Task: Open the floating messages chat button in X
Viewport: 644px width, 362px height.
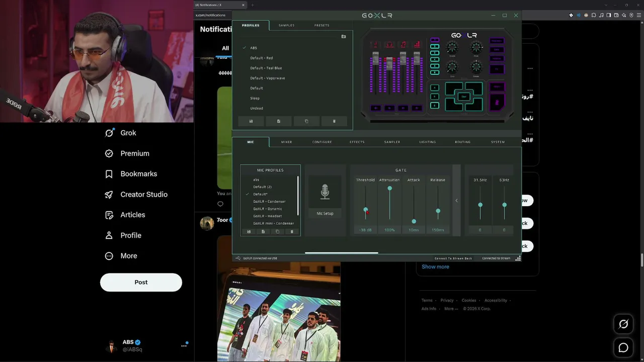Action: tap(623, 347)
